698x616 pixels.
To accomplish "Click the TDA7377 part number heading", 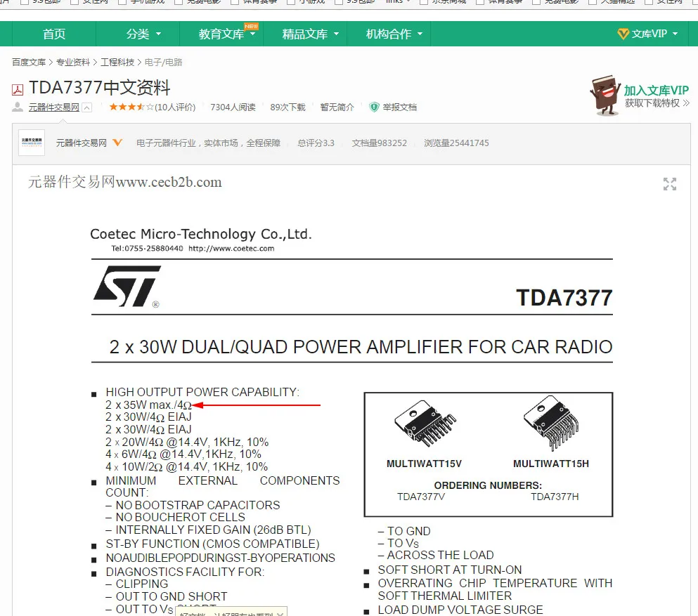I will coord(564,298).
